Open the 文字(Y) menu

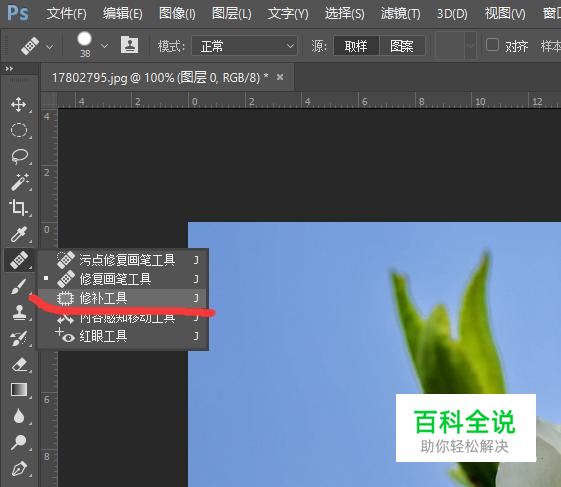(x=288, y=14)
